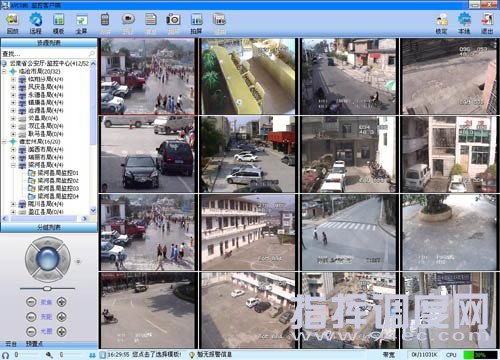Click the photo camera snapshot icon
Viewport: 500px width, 360px height.
pyautogui.click(x=173, y=19)
